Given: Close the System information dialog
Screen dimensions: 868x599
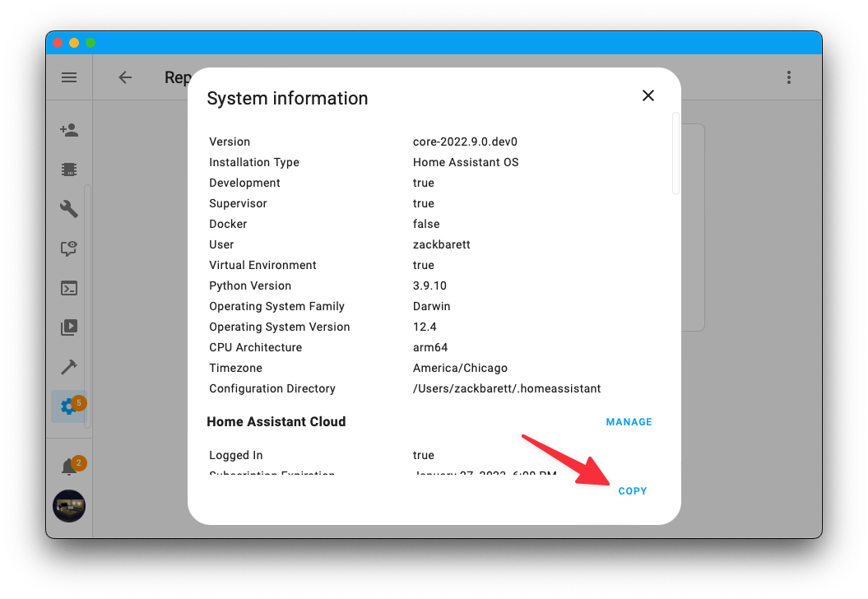Looking at the screenshot, I should coord(648,95).
